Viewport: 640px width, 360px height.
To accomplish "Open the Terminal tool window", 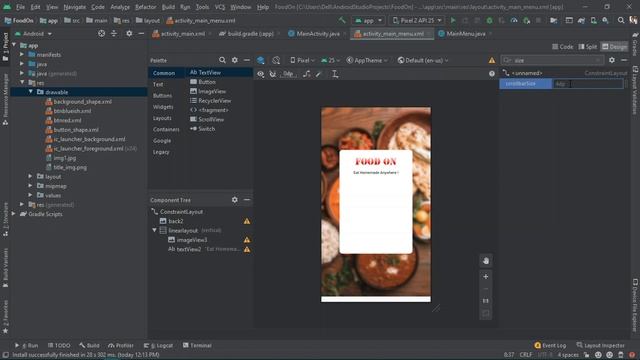I will [197, 345].
